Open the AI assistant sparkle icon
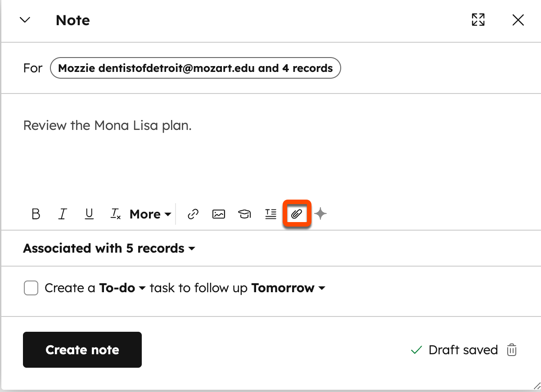This screenshot has height=392, width=541. coord(320,214)
